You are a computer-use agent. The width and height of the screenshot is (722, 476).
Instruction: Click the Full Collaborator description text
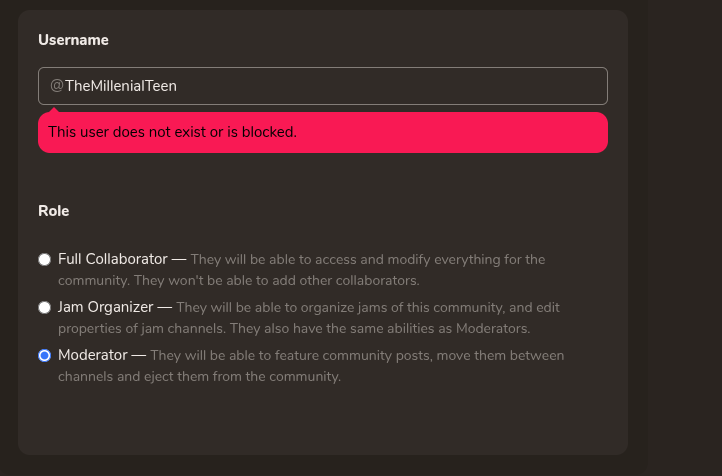368,260
